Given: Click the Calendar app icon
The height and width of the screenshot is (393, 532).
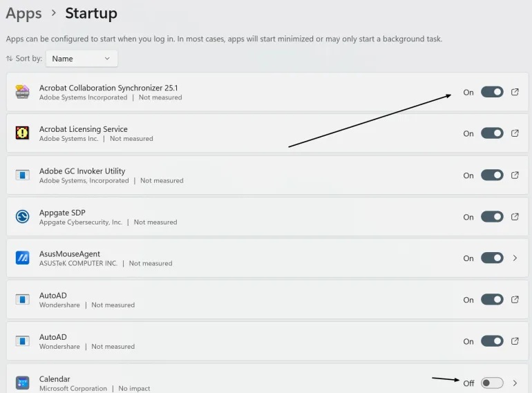Looking at the screenshot, I should point(22,383).
